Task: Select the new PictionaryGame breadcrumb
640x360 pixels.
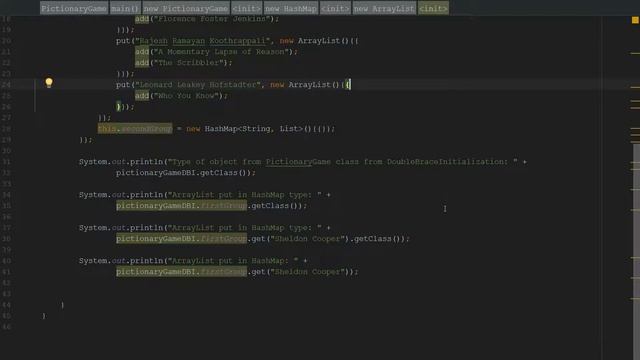Action: click(186, 8)
